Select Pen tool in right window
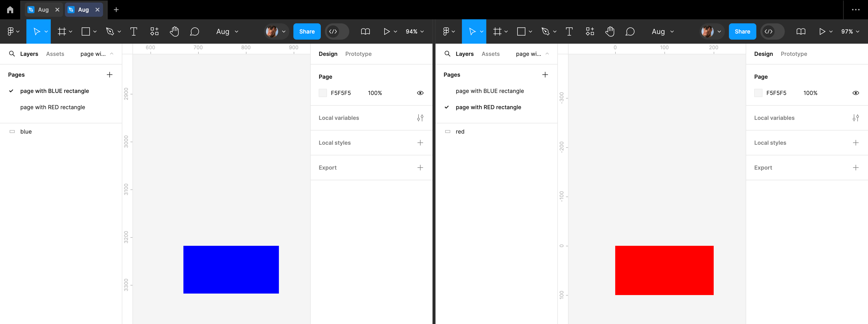 point(545,31)
